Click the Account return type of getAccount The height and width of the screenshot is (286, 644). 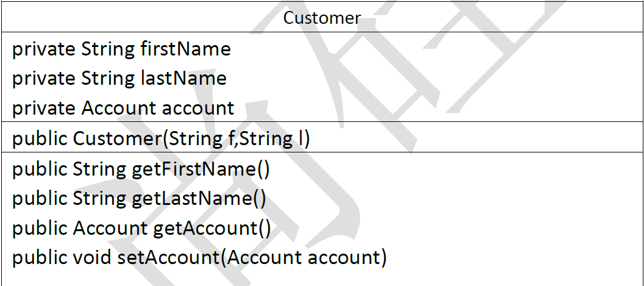pos(110,228)
